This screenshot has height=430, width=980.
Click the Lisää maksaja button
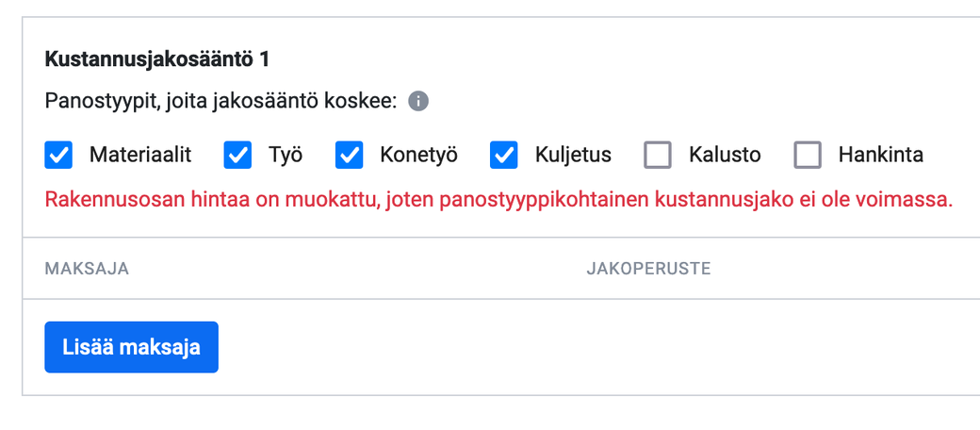tap(131, 347)
